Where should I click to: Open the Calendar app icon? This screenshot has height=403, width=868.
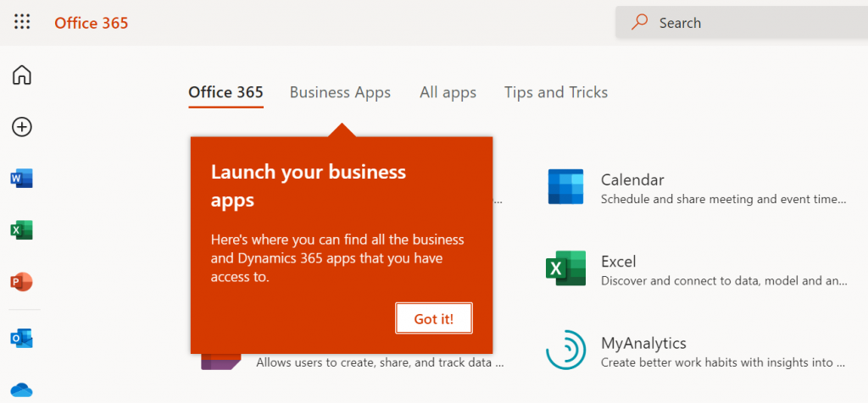coord(565,187)
